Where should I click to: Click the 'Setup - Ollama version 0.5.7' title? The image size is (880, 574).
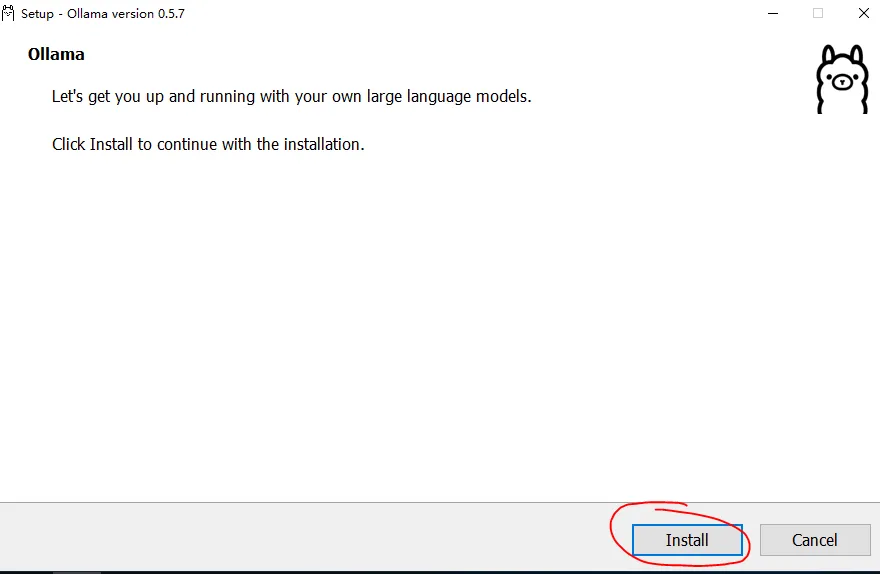[x=103, y=13]
